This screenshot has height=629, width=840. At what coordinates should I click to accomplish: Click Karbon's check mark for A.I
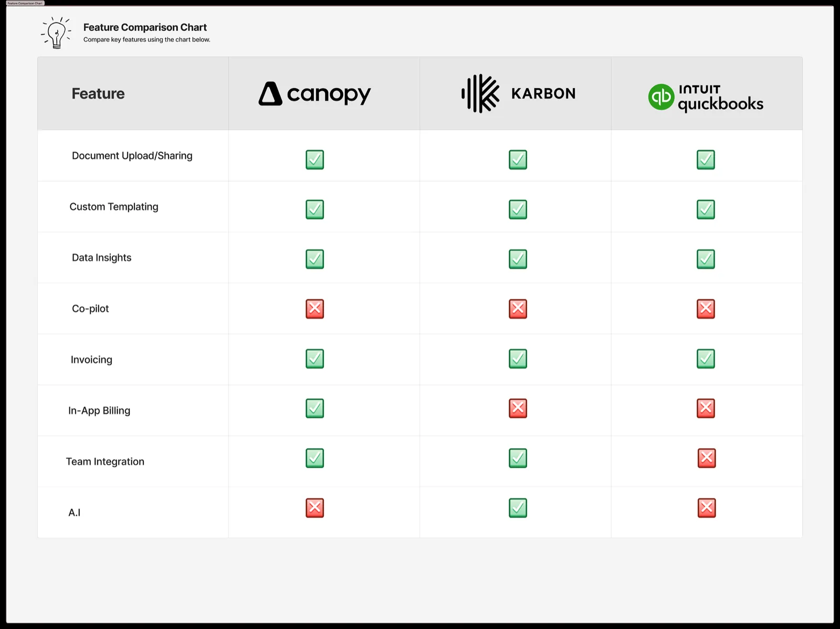pyautogui.click(x=518, y=508)
